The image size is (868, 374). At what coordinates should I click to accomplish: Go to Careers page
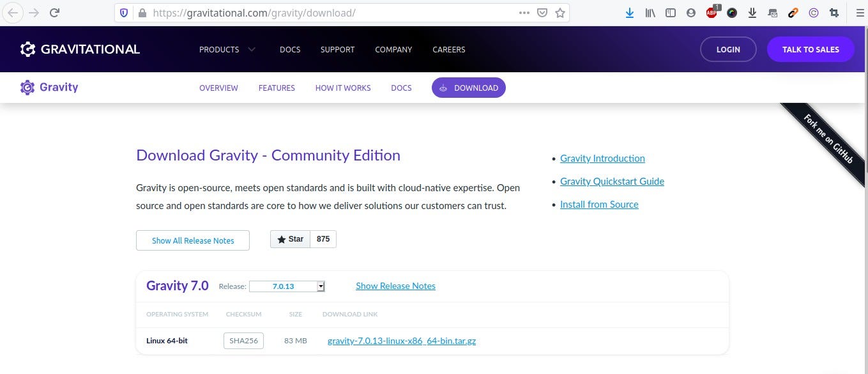point(449,49)
